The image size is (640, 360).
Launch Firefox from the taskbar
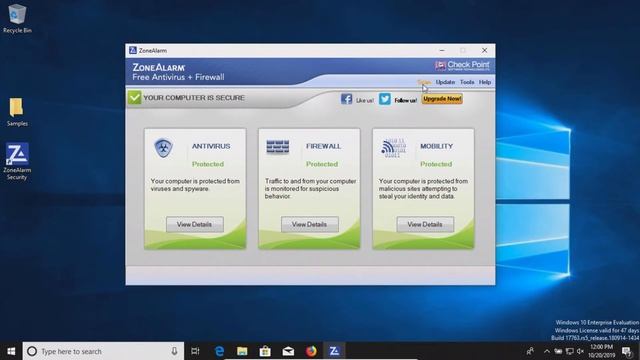(311, 351)
